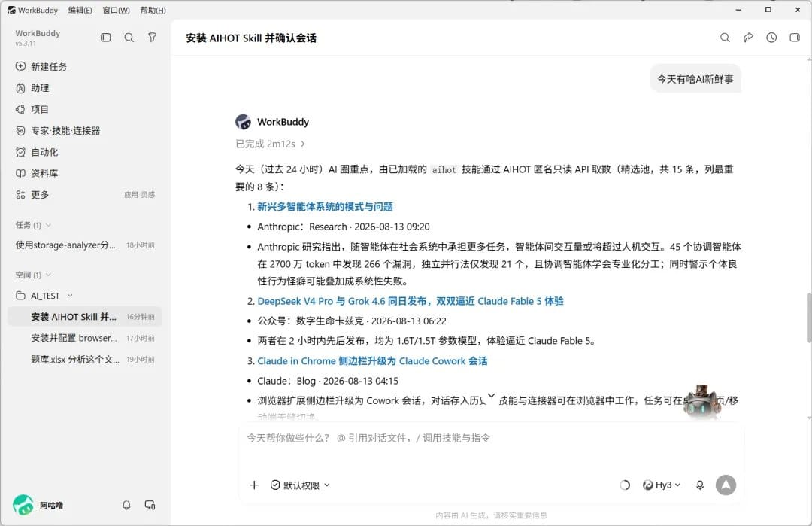
Task: Start voice input microphone
Action: click(700, 485)
